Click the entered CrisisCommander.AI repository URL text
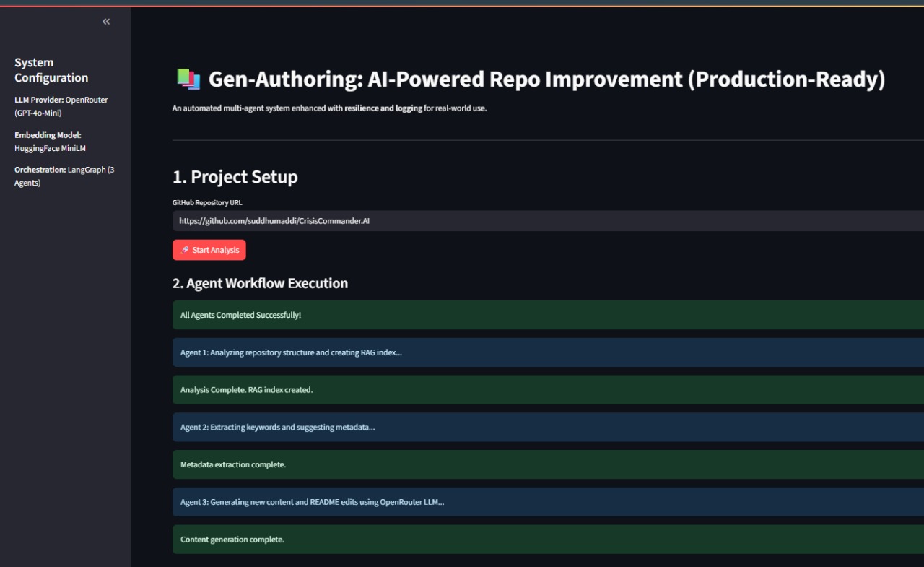This screenshot has height=567, width=924. [274, 220]
